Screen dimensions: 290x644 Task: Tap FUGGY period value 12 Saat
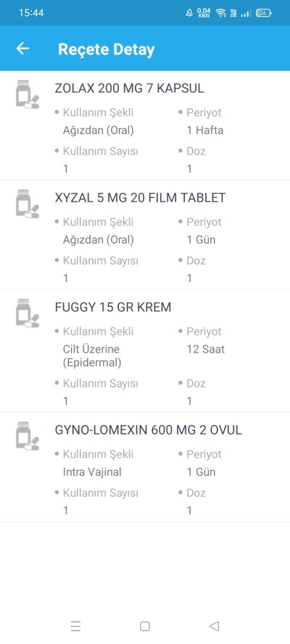click(x=206, y=350)
